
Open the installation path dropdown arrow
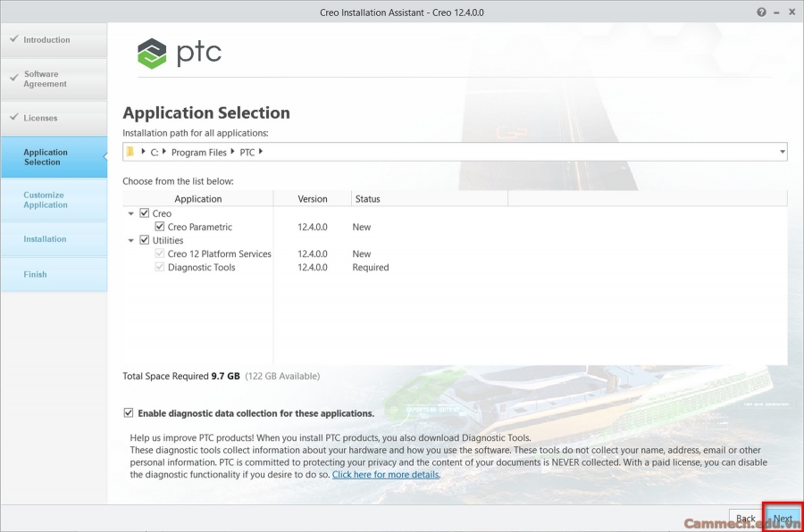782,152
